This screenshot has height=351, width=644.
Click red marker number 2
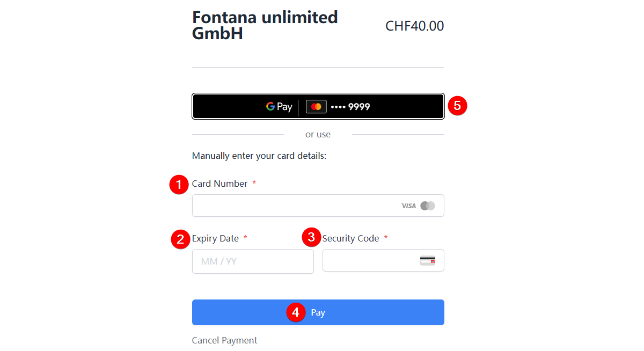coord(180,239)
